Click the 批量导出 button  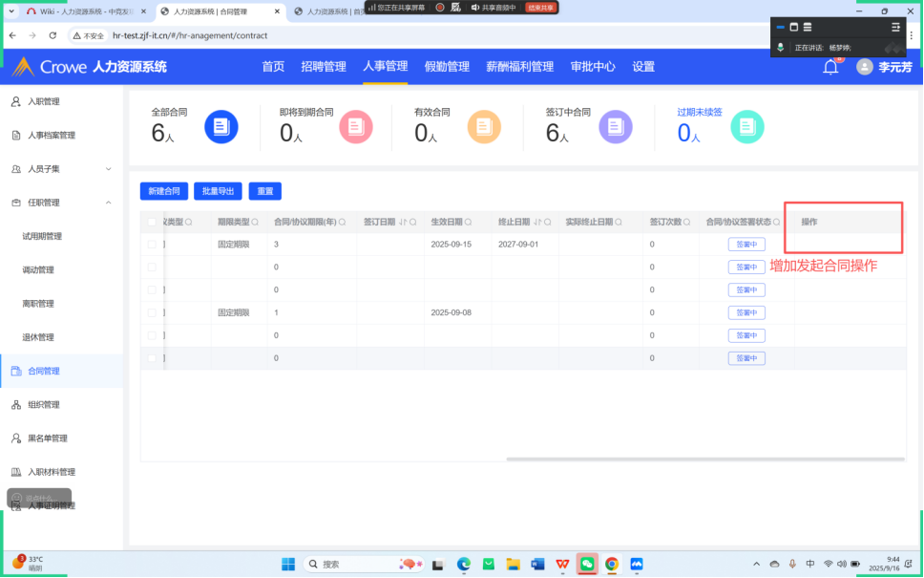218,191
